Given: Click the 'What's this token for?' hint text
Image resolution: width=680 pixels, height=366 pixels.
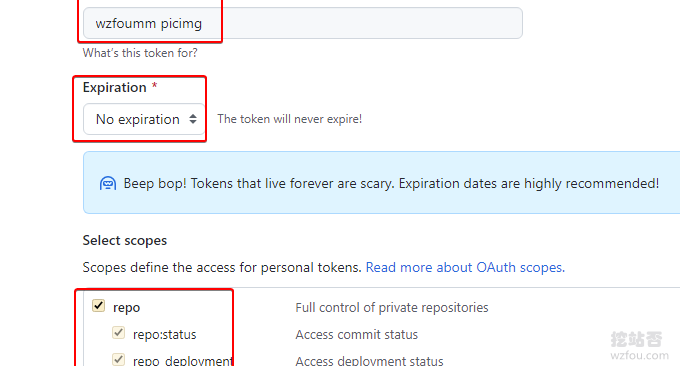Looking at the screenshot, I should (x=140, y=53).
